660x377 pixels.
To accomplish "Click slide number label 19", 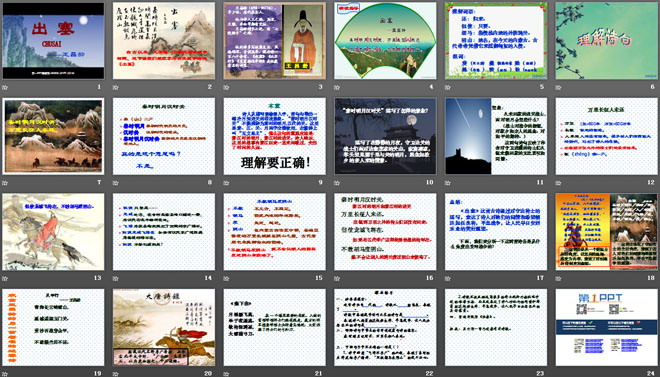I will (x=98, y=374).
